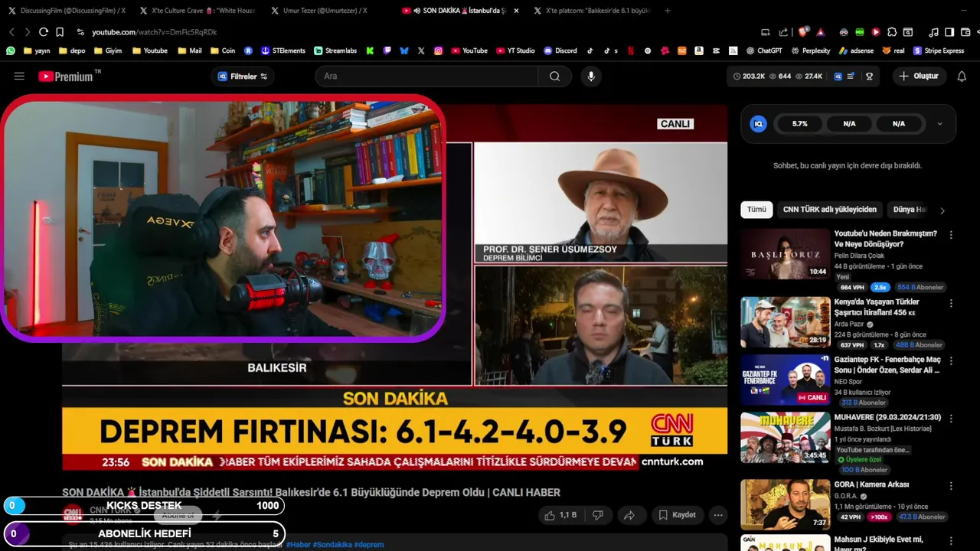Go back to the previous page
Screen dimensions: 980x551
(x=11, y=32)
